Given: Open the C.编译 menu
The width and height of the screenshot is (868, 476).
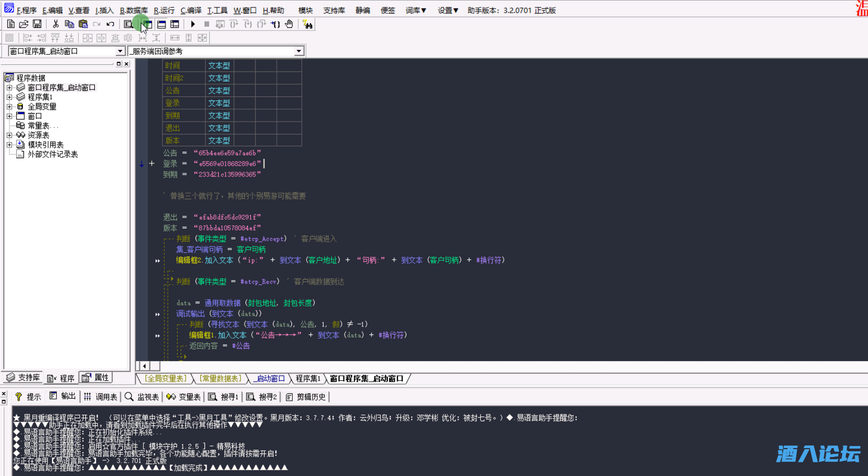Looking at the screenshot, I should pos(191,11).
